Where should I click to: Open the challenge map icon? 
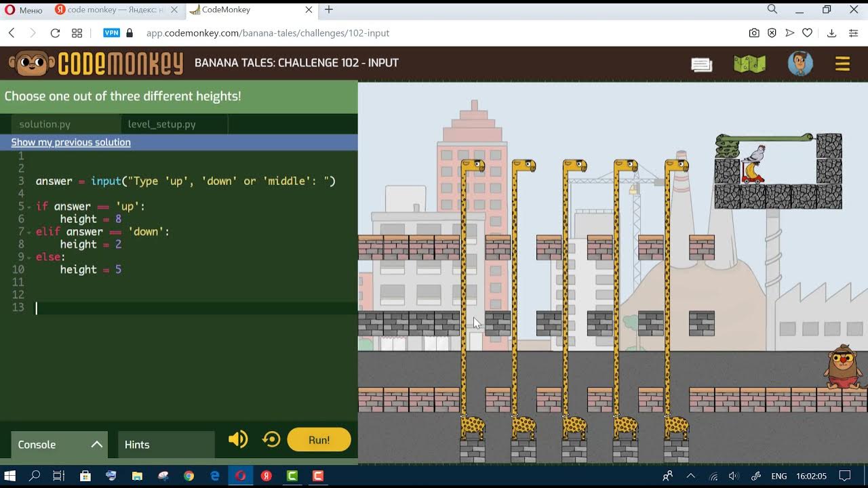click(x=749, y=64)
